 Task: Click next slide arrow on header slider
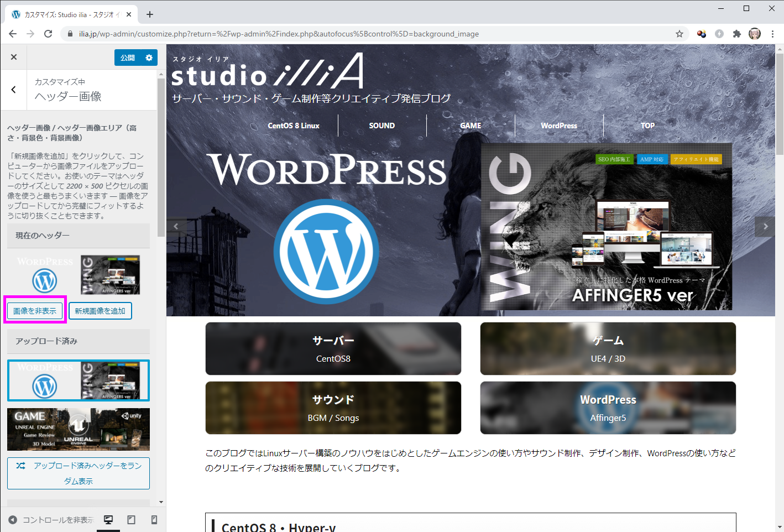tap(765, 226)
